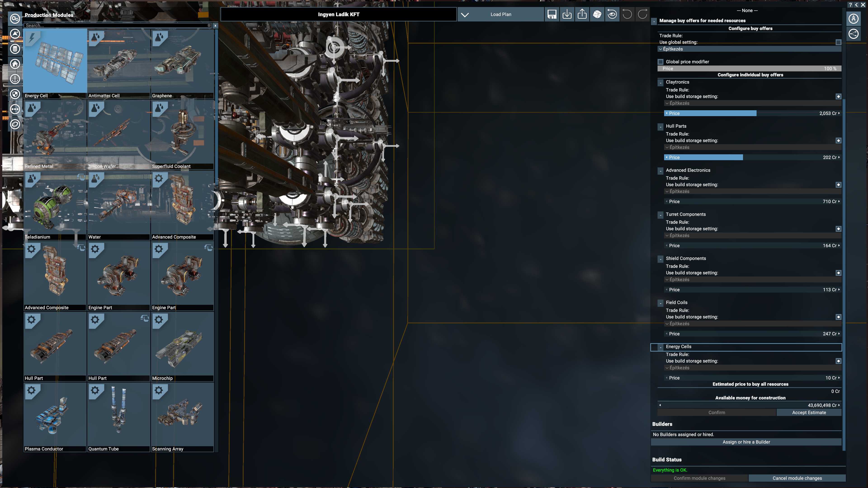868x488 pixels.
Task: Collapse the Energy Cells buy offer section
Action: coord(660,347)
